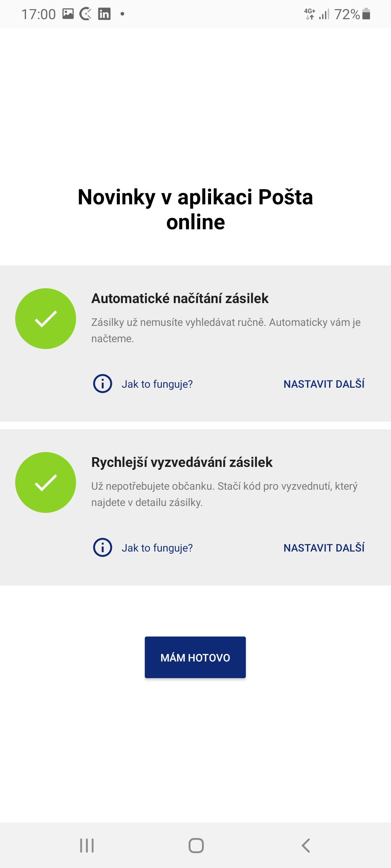Tap green checkmark for Rychlejší vyzvedávání zásilek
The height and width of the screenshot is (868, 391).
click(46, 482)
